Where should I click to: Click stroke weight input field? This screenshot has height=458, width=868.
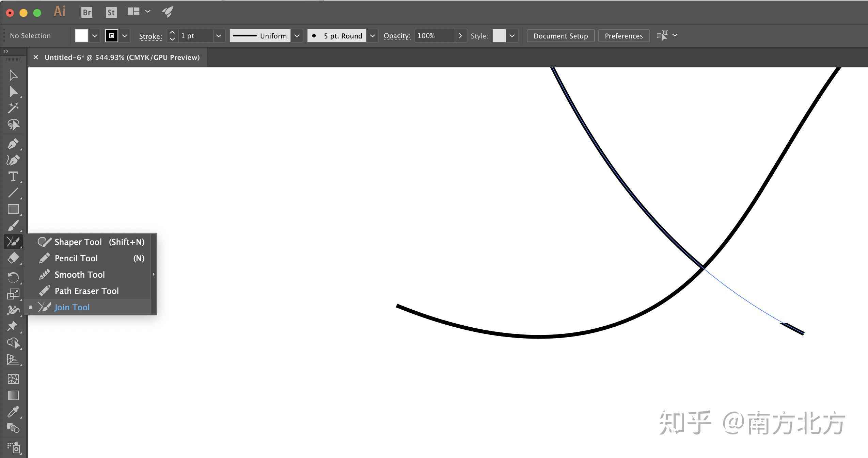coord(195,36)
